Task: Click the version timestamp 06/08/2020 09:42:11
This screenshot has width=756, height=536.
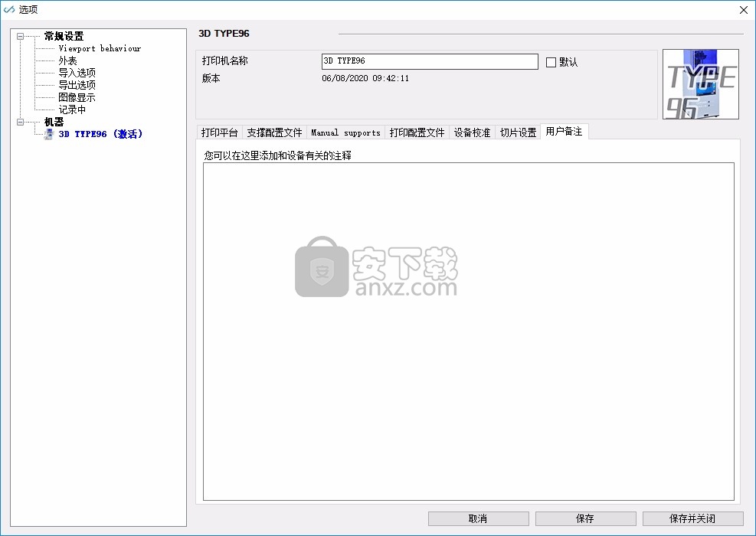Action: tap(365, 78)
